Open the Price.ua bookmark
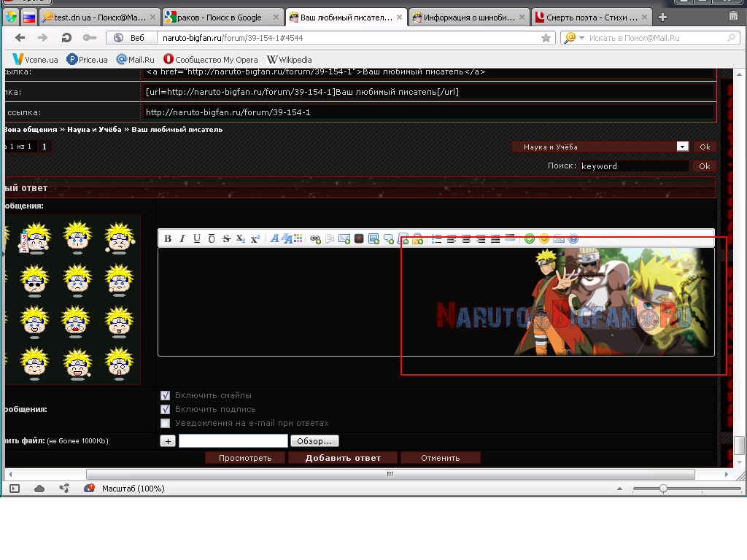Image resolution: width=747 pixels, height=560 pixels. 88,60
